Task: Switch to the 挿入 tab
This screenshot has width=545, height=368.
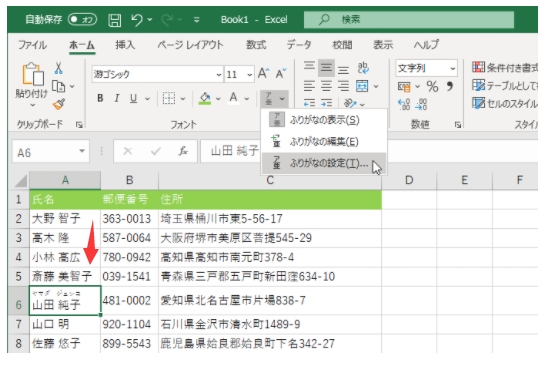Action: 125,45
